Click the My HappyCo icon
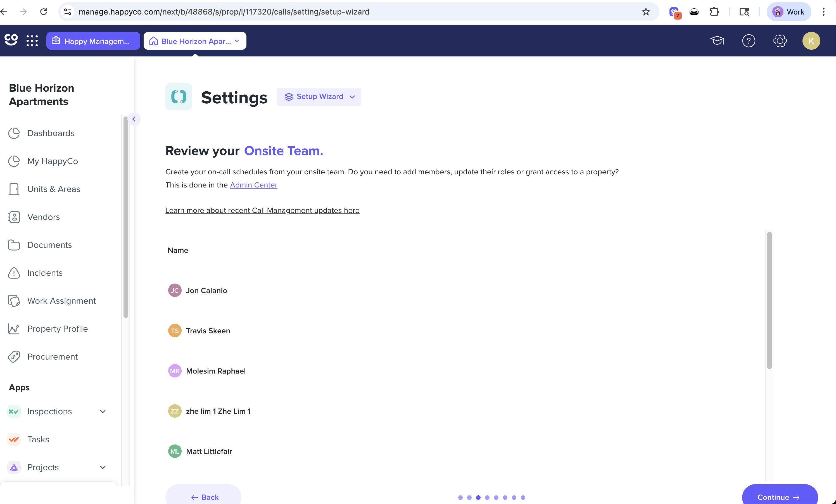Screen dimensions: 836x504 point(14,161)
